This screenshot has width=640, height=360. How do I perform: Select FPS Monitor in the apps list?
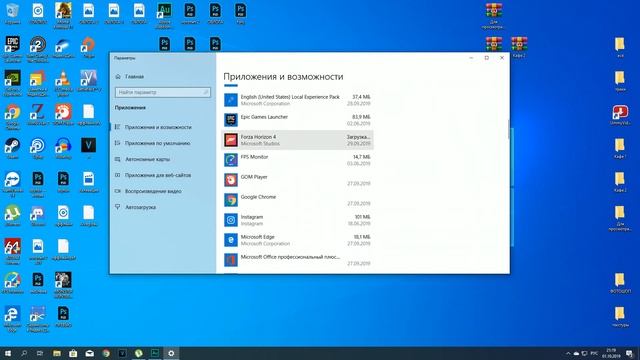[297, 160]
